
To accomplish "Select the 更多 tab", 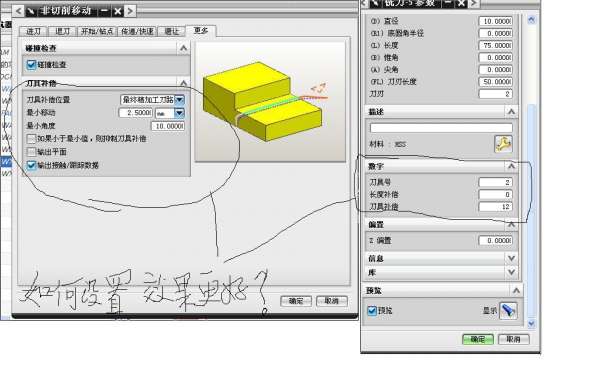I will click(201, 31).
